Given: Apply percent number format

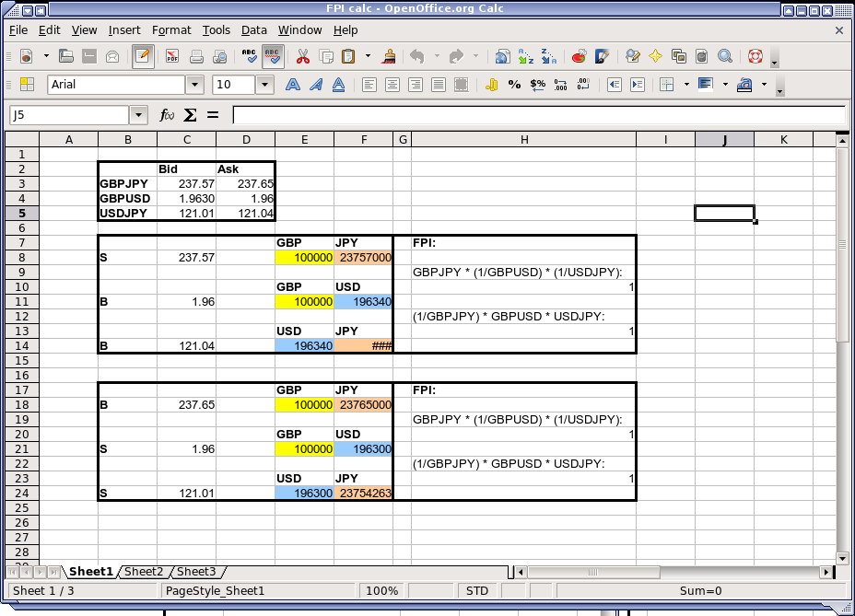Looking at the screenshot, I should pos(514,85).
